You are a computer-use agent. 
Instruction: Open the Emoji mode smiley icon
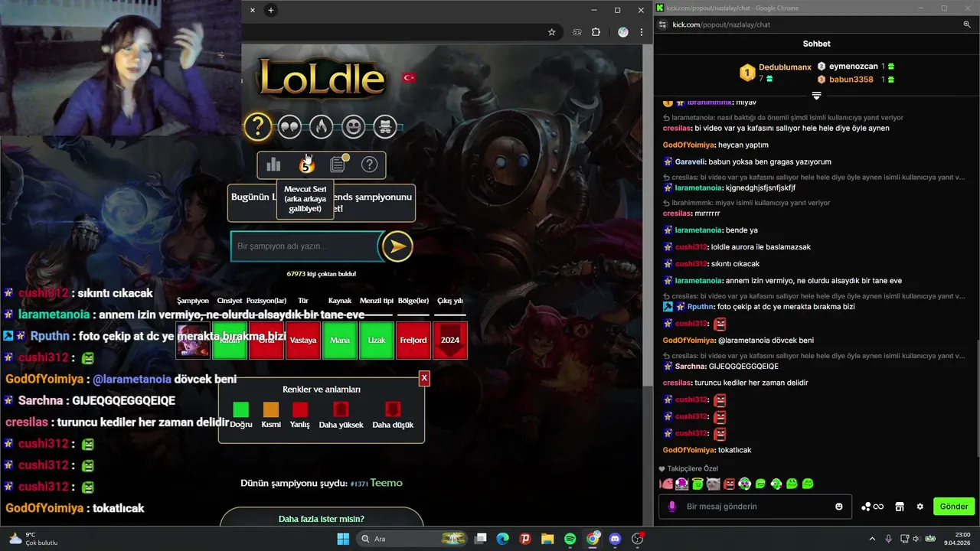(x=353, y=126)
